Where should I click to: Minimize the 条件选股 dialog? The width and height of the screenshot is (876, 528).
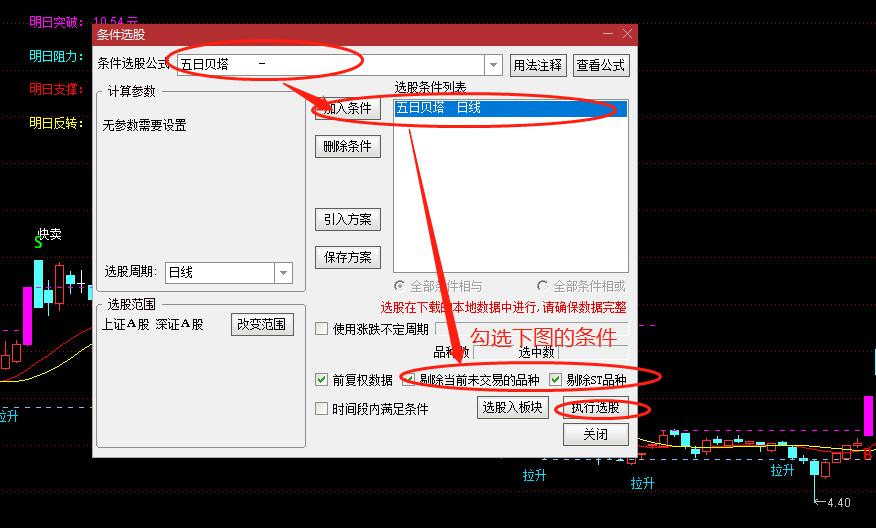[608, 34]
